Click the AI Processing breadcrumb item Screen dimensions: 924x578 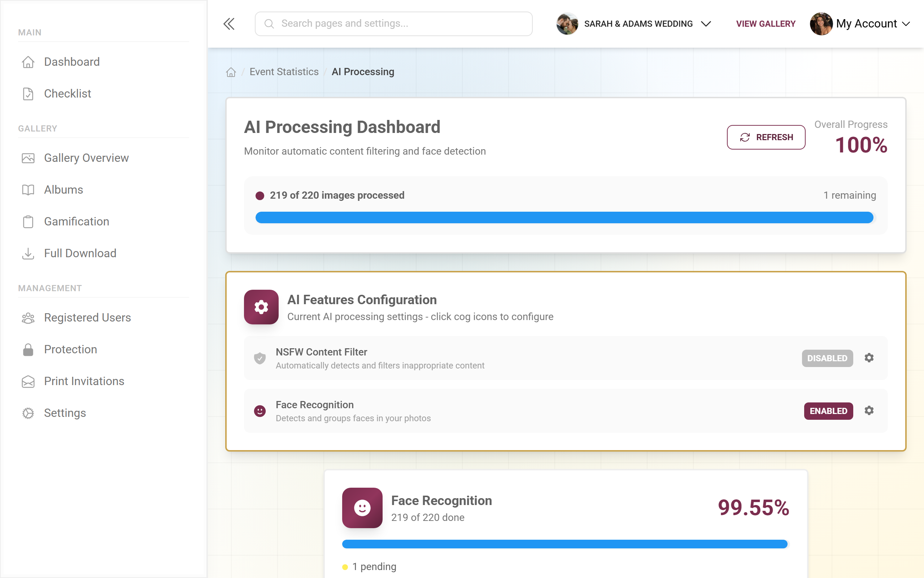tap(363, 72)
